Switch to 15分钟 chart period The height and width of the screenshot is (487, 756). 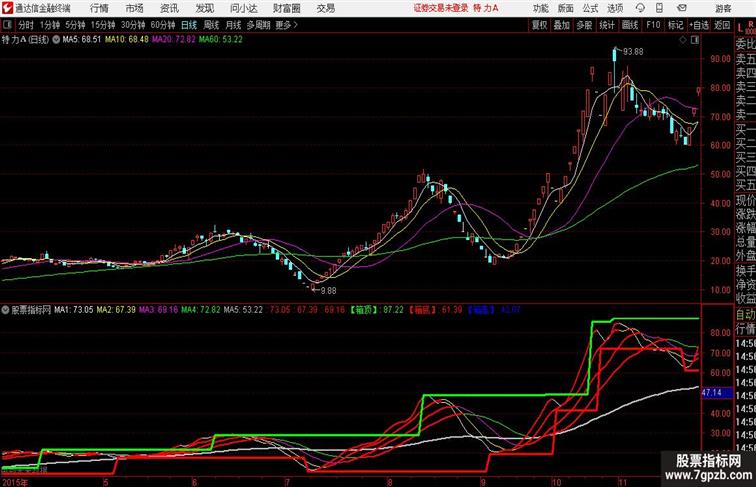click(x=103, y=25)
